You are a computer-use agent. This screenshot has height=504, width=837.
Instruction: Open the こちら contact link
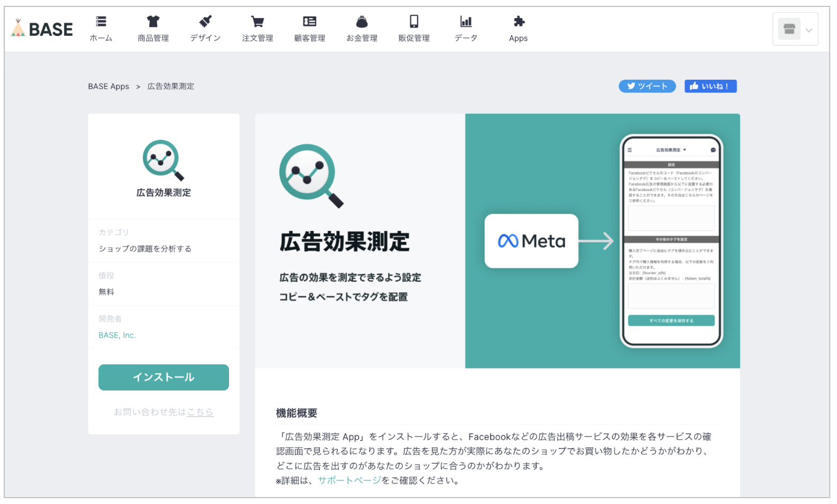pos(200,412)
